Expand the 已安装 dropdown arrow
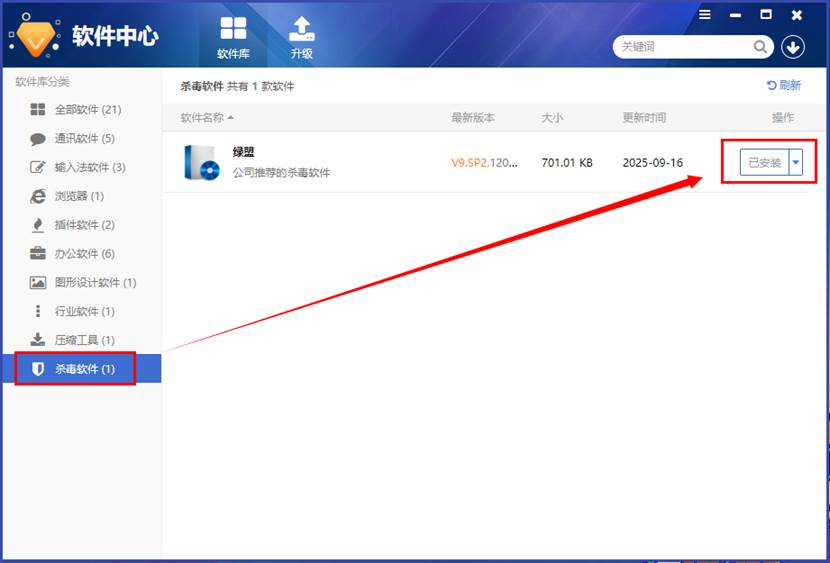This screenshot has width=830, height=563. [795, 162]
